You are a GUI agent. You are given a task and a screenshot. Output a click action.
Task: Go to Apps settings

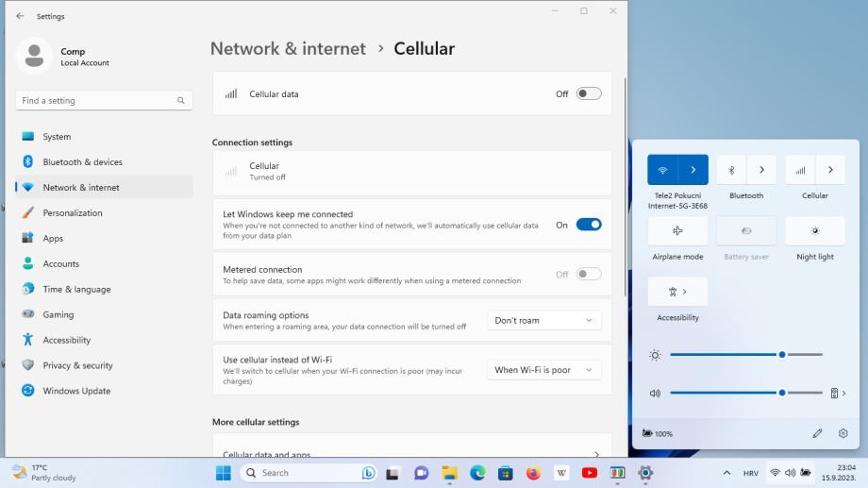pyautogui.click(x=104, y=238)
